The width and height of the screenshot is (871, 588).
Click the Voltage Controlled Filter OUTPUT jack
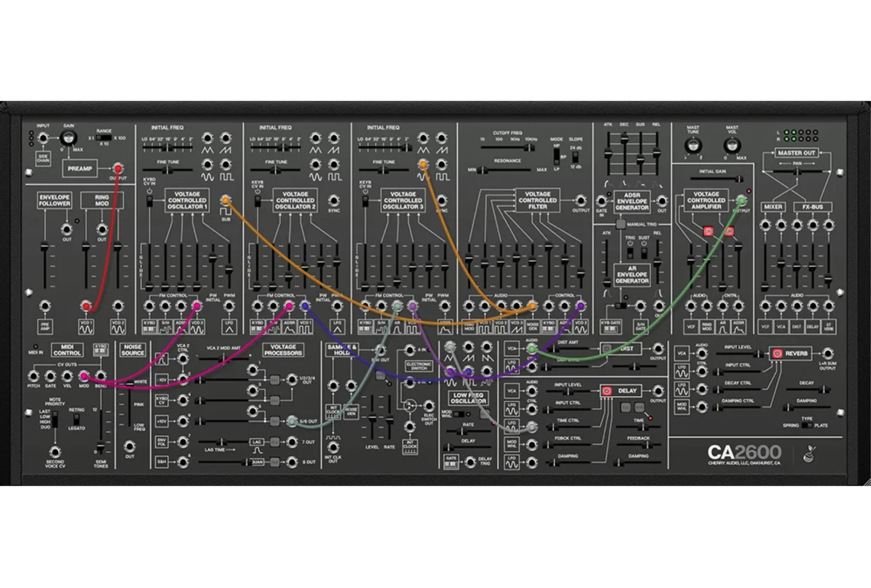click(580, 200)
